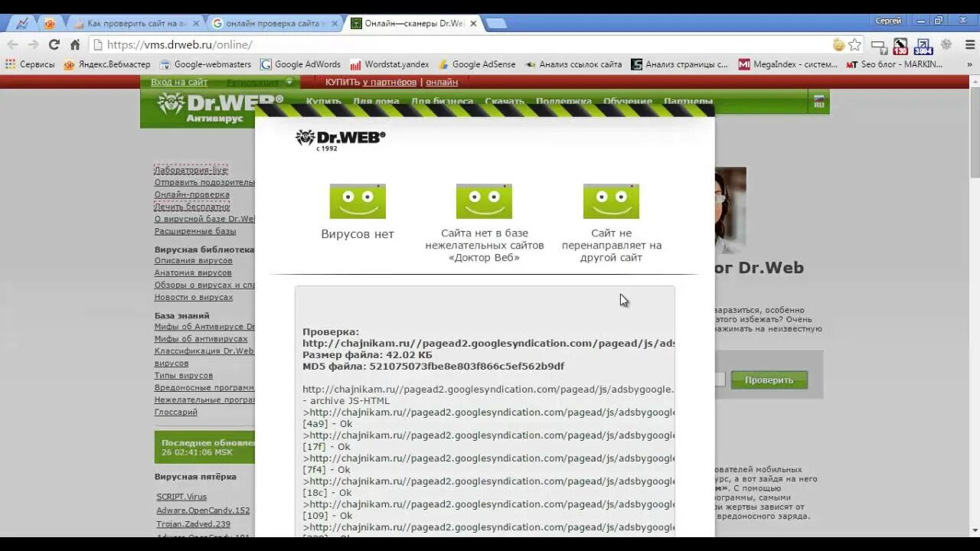Click 'у партнёров' link in header
Viewport: 980px width, 551px height.
[390, 82]
